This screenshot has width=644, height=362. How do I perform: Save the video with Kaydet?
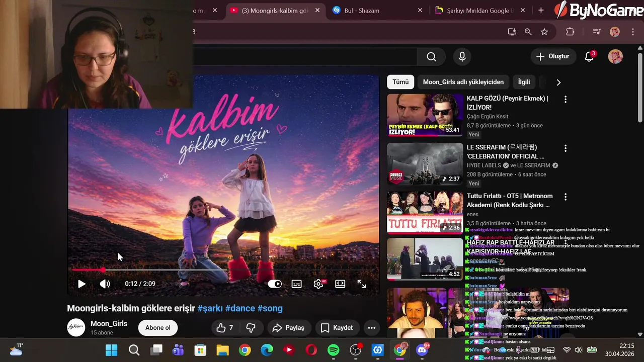tap(337, 328)
